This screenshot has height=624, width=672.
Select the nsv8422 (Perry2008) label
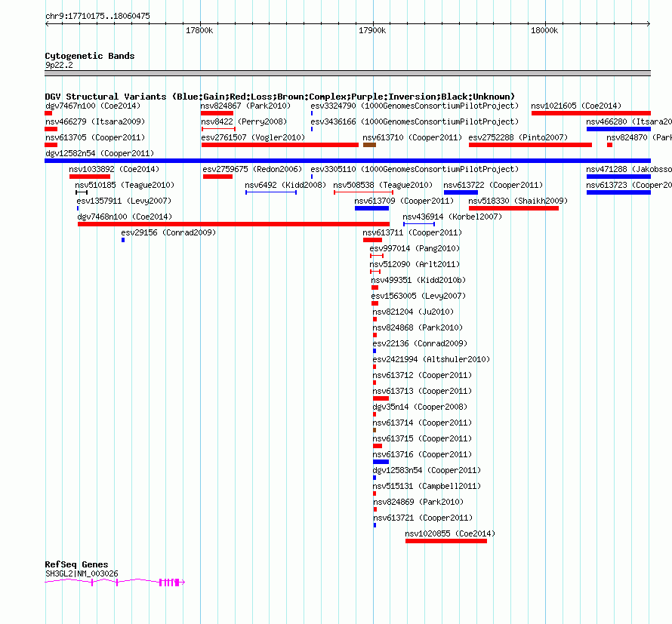tap(244, 121)
